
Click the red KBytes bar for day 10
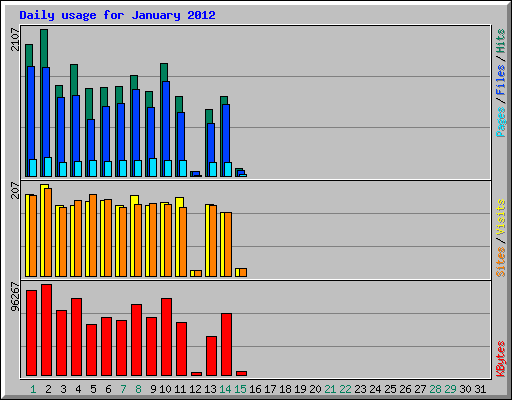166,337
